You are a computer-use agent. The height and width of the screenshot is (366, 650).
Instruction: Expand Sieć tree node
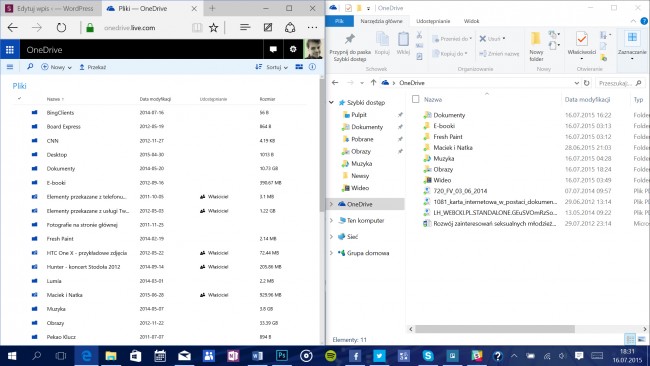[x=331, y=237]
